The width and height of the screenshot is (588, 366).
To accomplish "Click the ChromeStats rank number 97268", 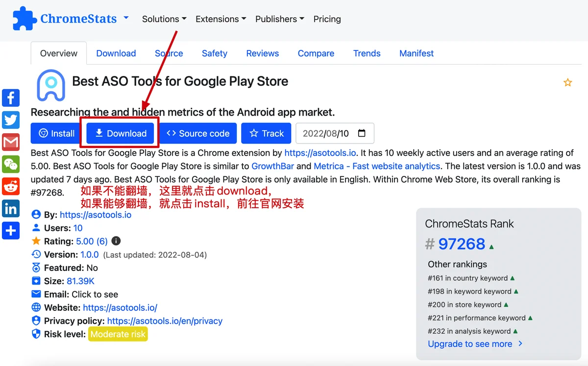I will [x=462, y=244].
